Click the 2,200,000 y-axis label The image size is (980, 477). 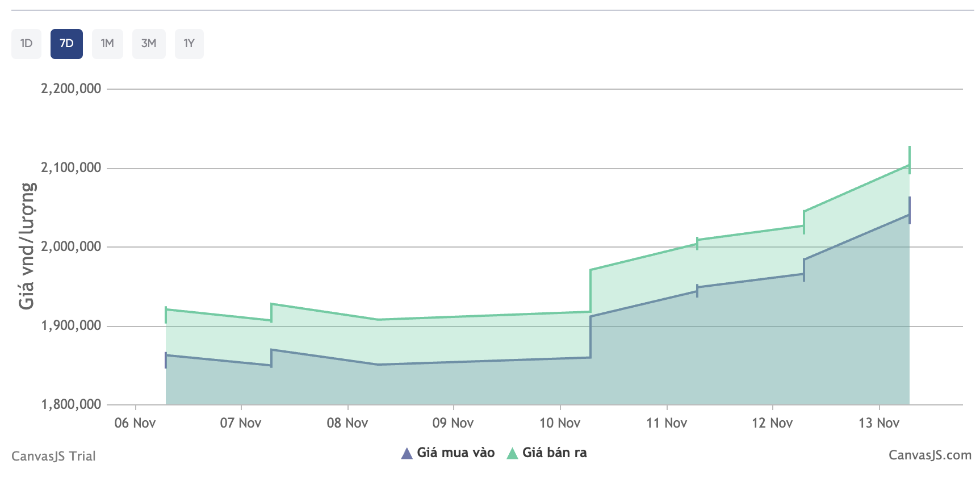coord(71,89)
